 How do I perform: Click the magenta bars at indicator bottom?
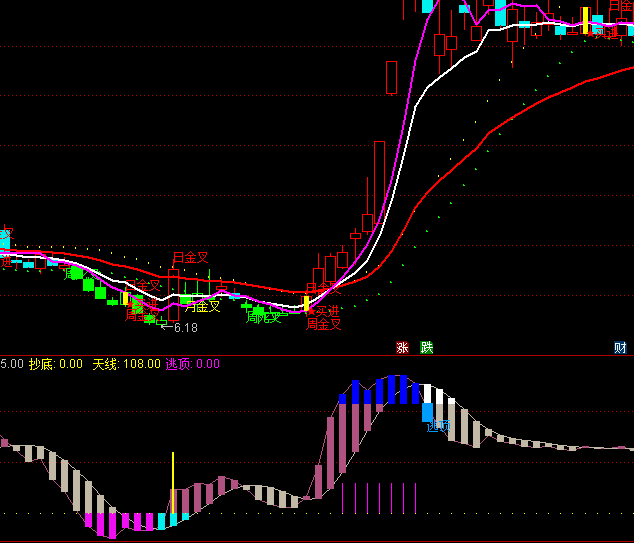pos(112,520)
